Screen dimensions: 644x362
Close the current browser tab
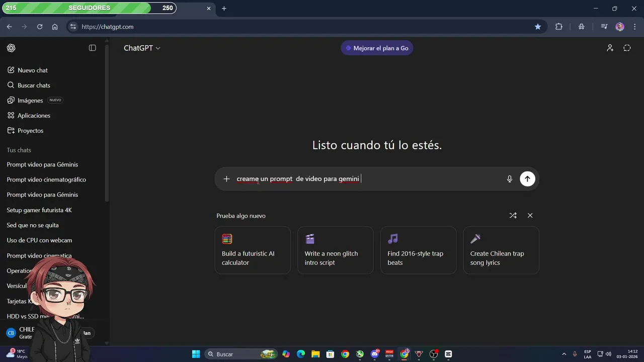(x=209, y=8)
